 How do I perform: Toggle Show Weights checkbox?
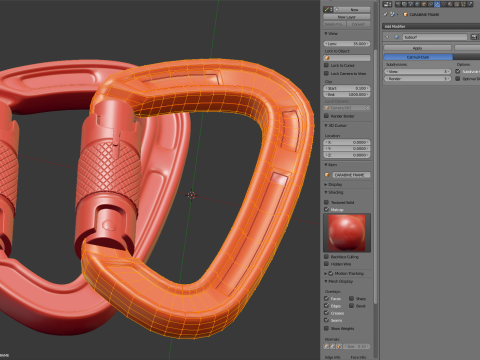pyautogui.click(x=326, y=328)
